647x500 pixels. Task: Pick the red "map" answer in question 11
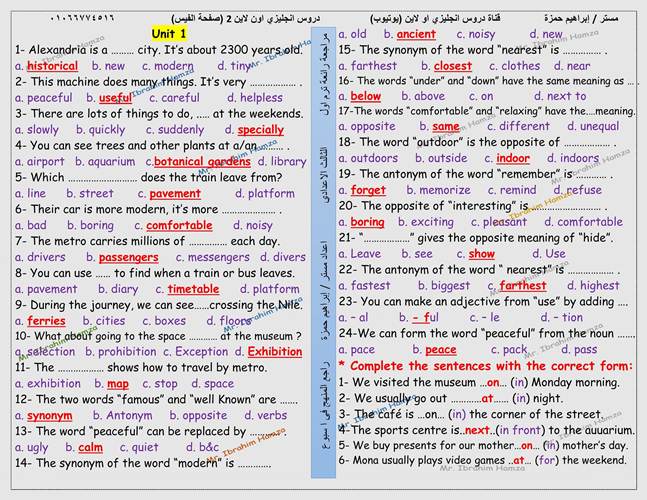click(x=118, y=384)
